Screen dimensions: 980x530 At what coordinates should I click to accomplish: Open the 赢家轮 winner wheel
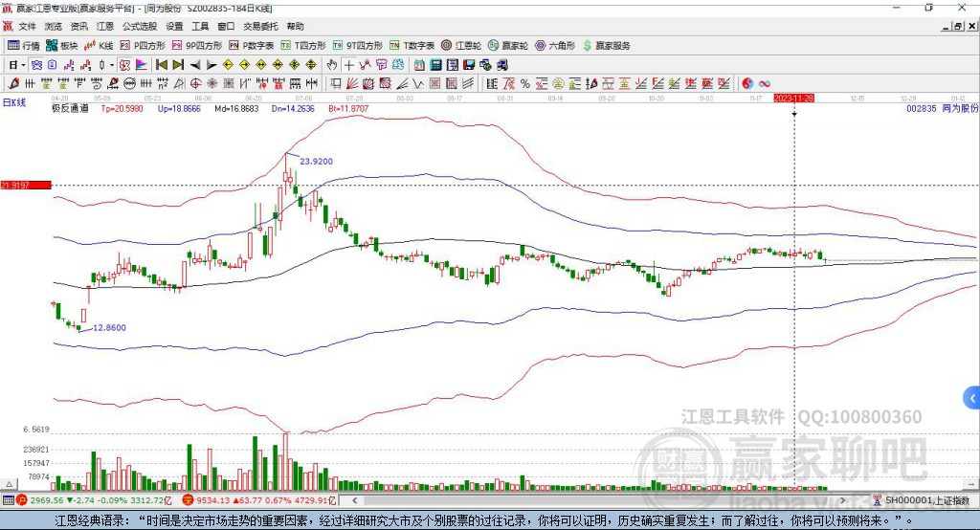coord(508,46)
